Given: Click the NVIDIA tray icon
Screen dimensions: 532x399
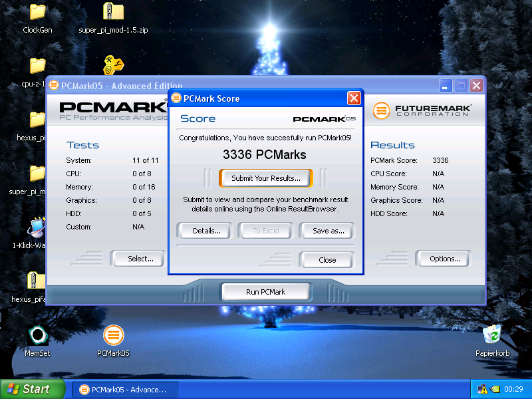Looking at the screenshot, I should 495,389.
